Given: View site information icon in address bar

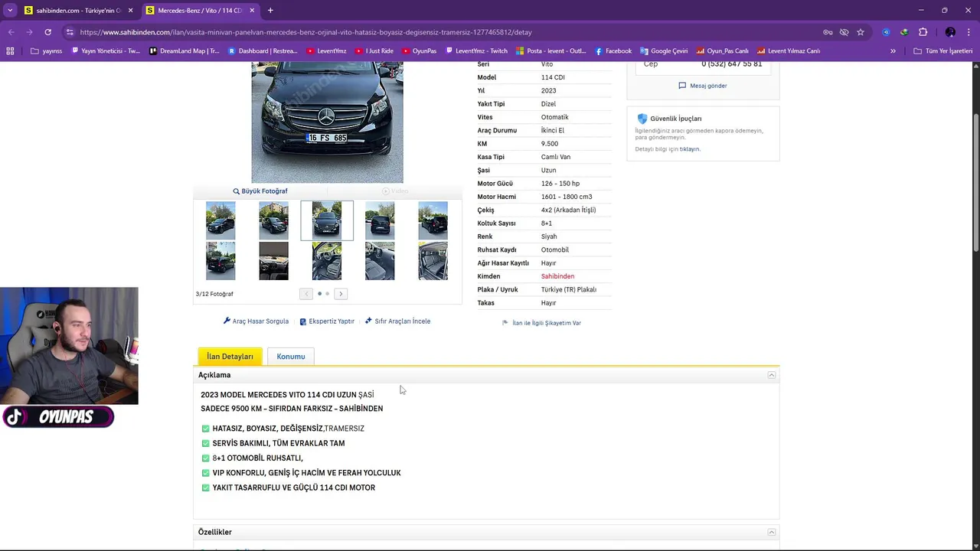Looking at the screenshot, I should (x=70, y=32).
